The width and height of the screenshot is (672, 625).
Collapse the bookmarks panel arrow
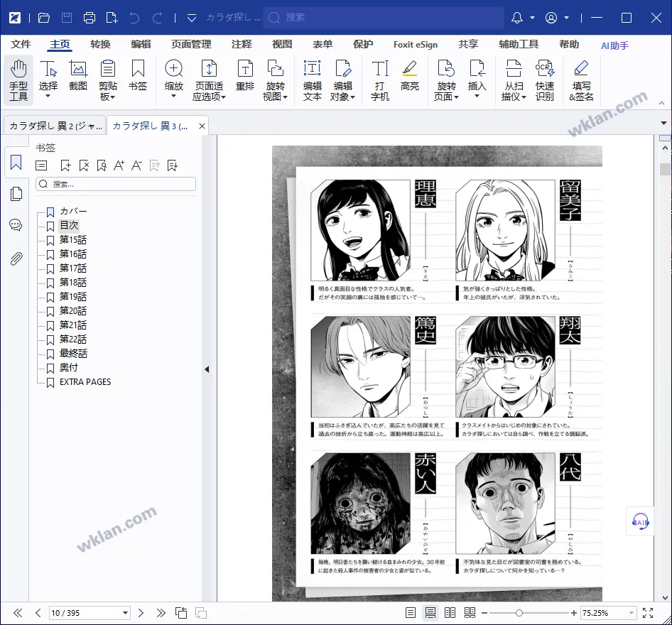click(x=207, y=369)
